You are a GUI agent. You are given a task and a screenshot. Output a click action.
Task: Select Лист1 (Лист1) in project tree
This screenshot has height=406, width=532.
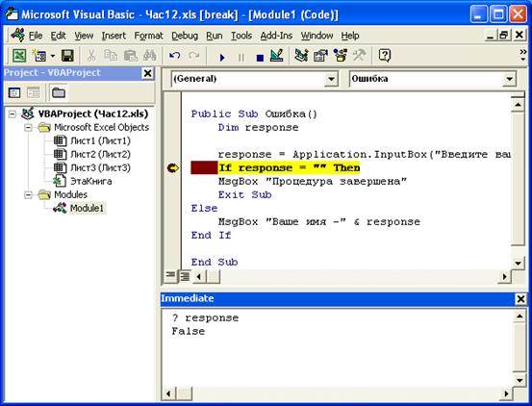pyautogui.click(x=100, y=140)
